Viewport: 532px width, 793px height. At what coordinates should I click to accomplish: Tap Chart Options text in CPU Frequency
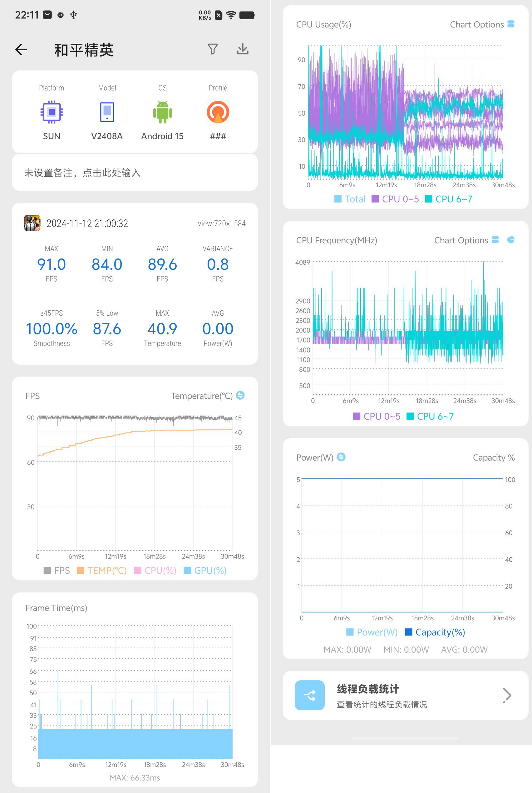point(461,240)
